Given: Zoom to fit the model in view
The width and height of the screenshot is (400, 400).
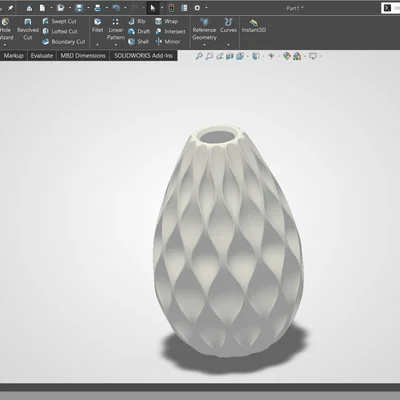Looking at the screenshot, I should (199, 56).
